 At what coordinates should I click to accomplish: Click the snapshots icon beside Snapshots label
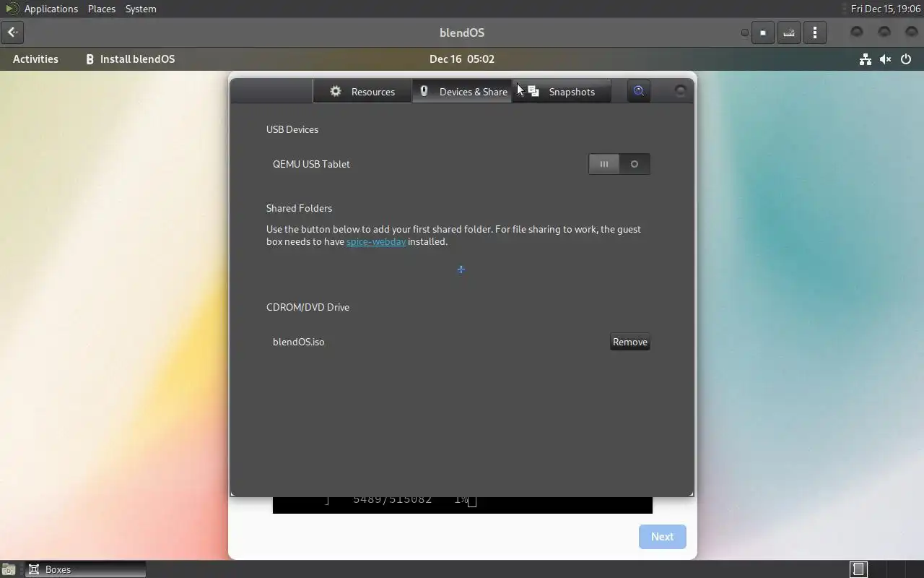533,91
